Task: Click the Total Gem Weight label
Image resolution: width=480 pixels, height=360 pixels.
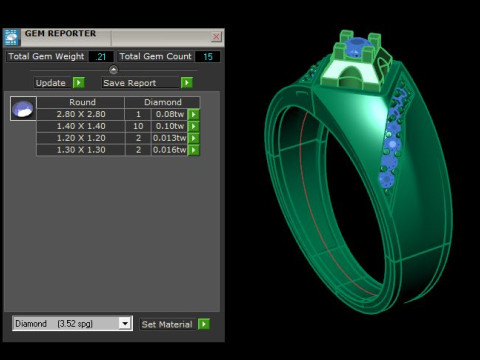Action: point(46,56)
